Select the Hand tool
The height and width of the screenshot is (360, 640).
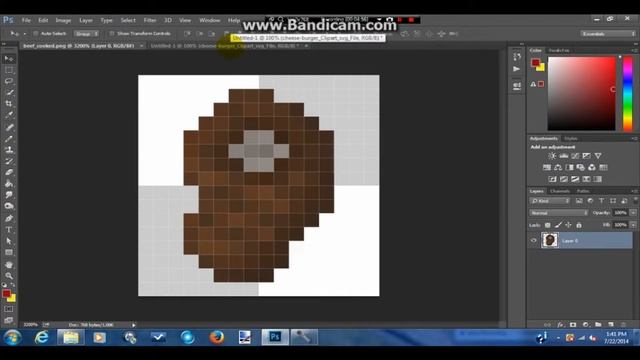pyautogui.click(x=9, y=264)
